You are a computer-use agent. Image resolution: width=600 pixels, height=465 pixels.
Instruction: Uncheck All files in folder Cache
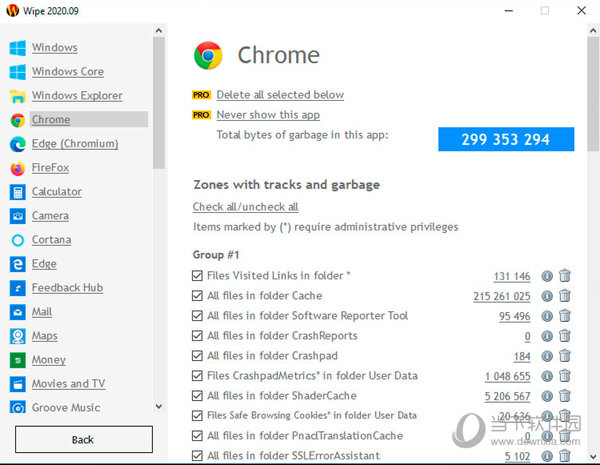click(x=197, y=296)
